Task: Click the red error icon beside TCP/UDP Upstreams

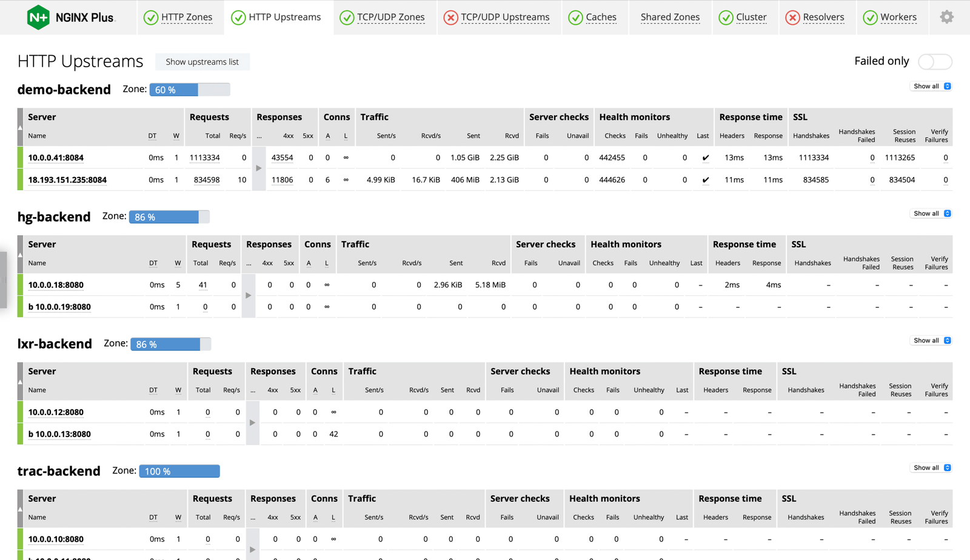Action: [x=450, y=18]
